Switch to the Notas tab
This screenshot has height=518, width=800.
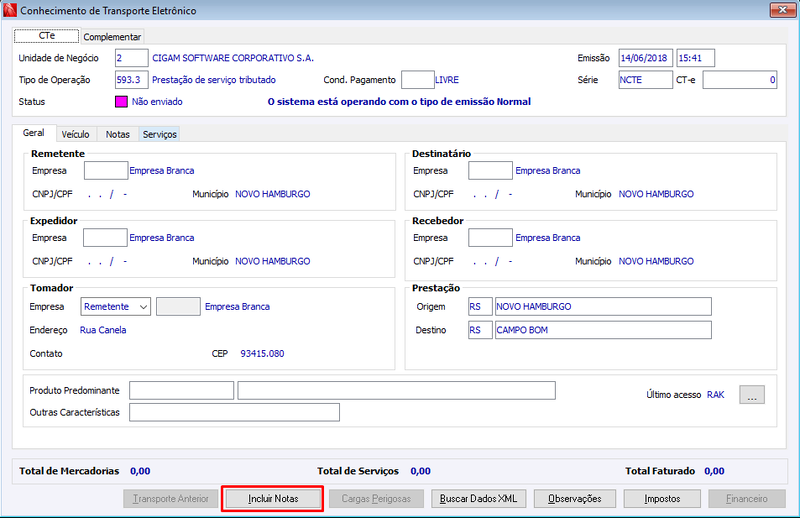[118, 134]
